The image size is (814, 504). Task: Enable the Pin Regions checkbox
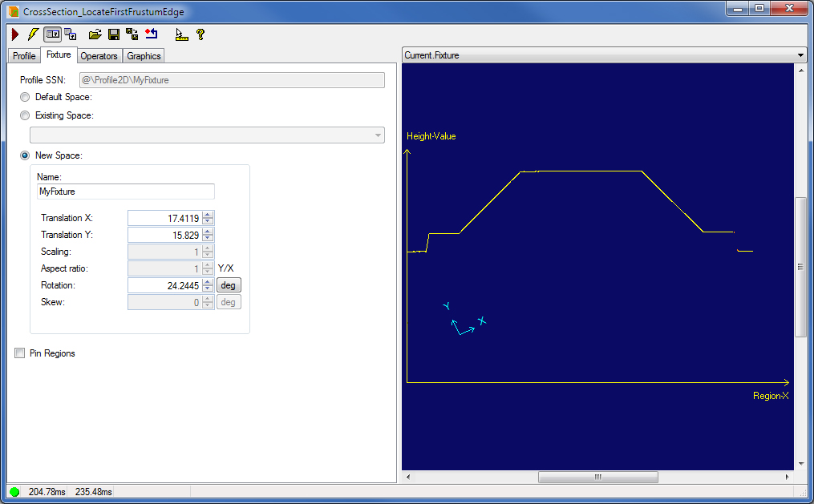tap(19, 353)
